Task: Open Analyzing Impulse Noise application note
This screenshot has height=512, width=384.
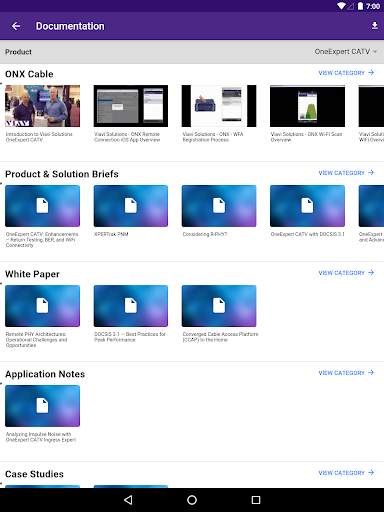Action: click(x=42, y=406)
